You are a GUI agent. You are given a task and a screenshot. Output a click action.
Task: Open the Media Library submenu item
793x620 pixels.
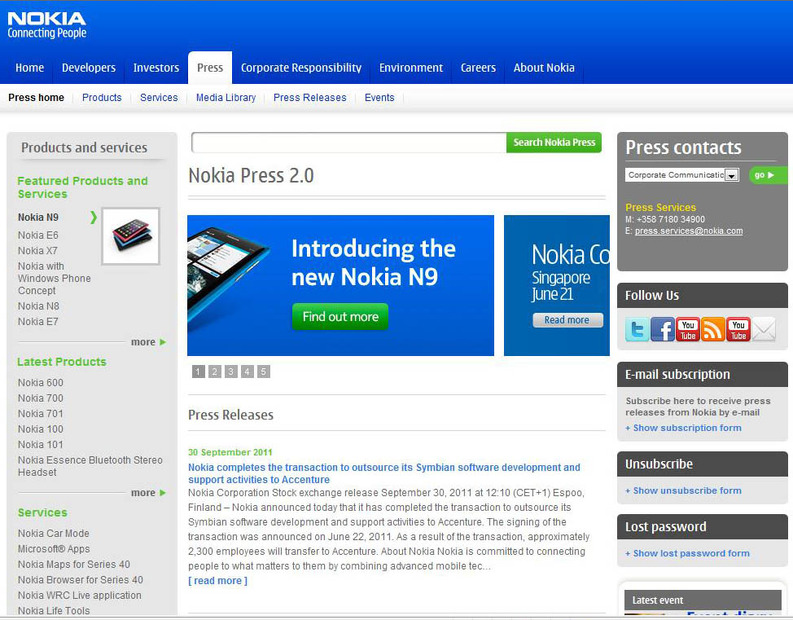pyautogui.click(x=226, y=98)
